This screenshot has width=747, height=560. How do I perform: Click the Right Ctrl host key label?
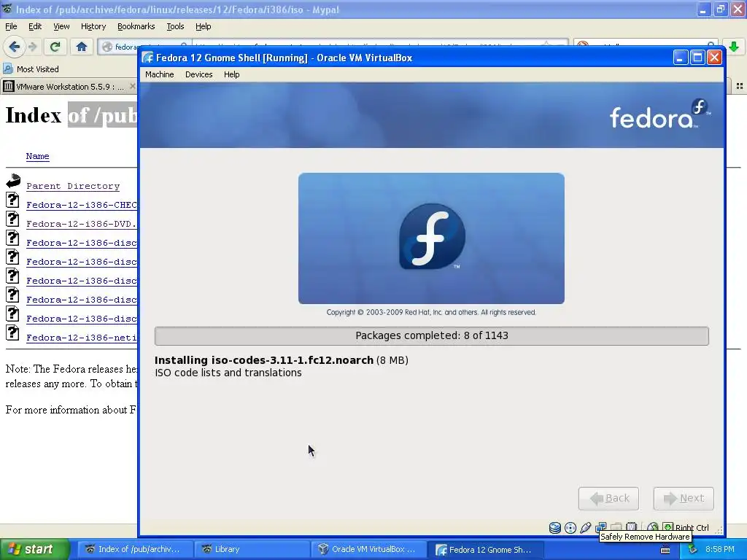(692, 528)
